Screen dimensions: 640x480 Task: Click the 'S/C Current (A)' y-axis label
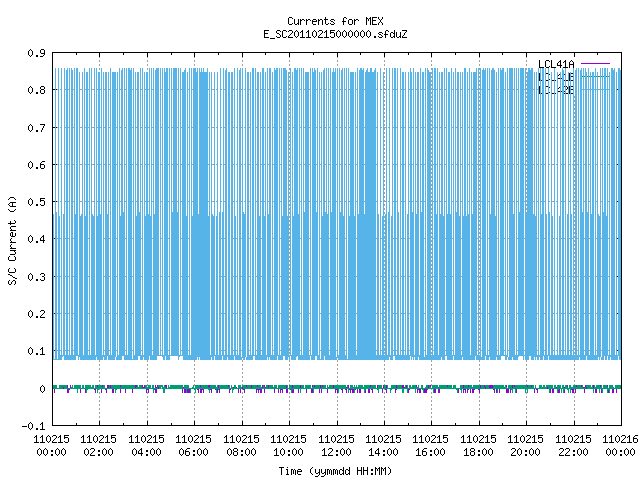[x=13, y=240]
